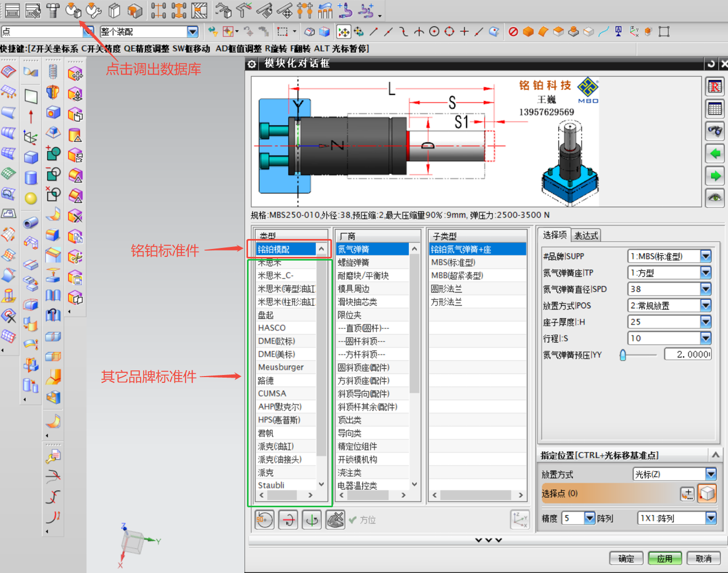Click the Unite boolean icon

coord(53,154)
